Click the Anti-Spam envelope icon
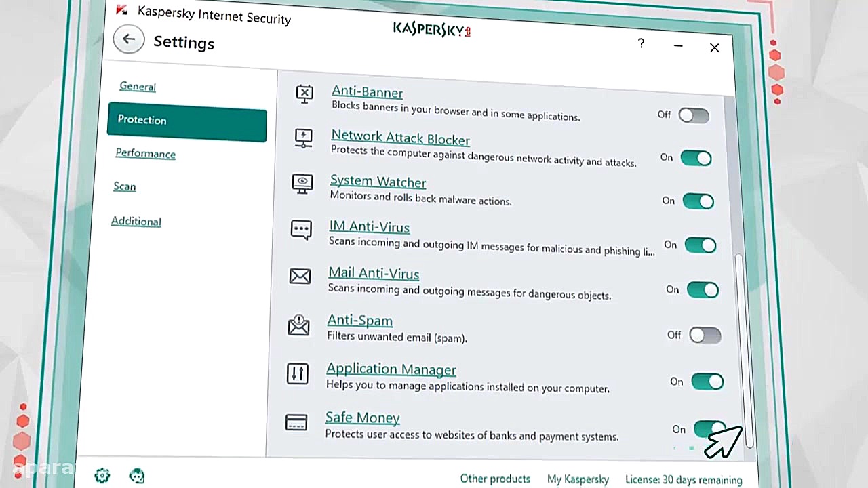Image resolution: width=868 pixels, height=488 pixels. 298,325
